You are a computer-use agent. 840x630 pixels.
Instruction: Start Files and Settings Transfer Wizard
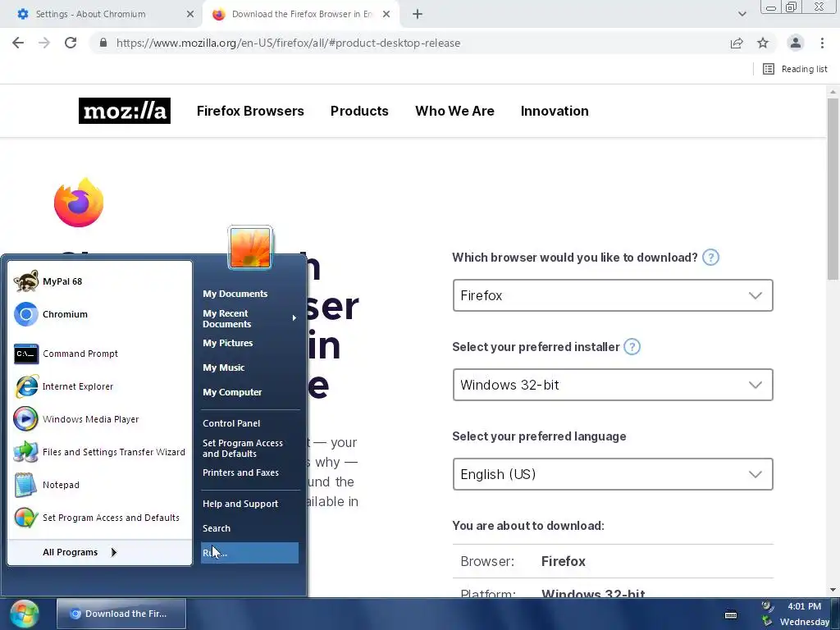[x=100, y=452]
